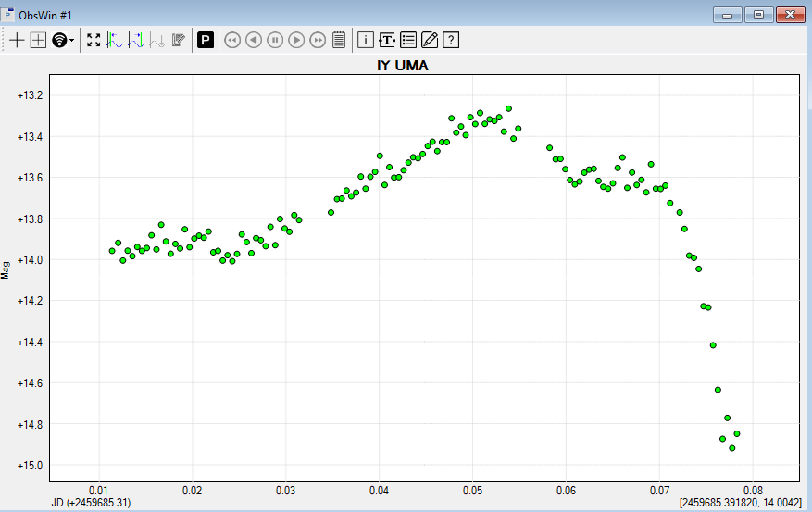Click the IY UMA plot title
Viewport: 812px width, 512px height.
[x=402, y=67]
